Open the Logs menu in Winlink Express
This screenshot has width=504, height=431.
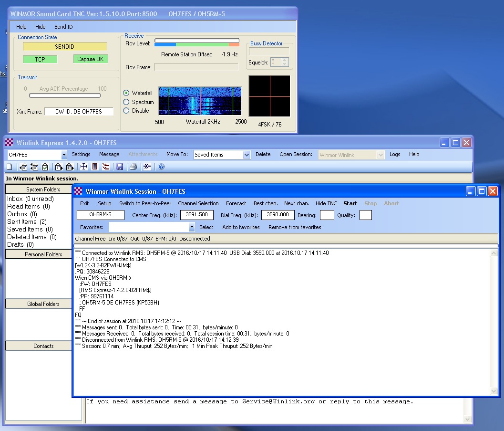pyautogui.click(x=395, y=154)
